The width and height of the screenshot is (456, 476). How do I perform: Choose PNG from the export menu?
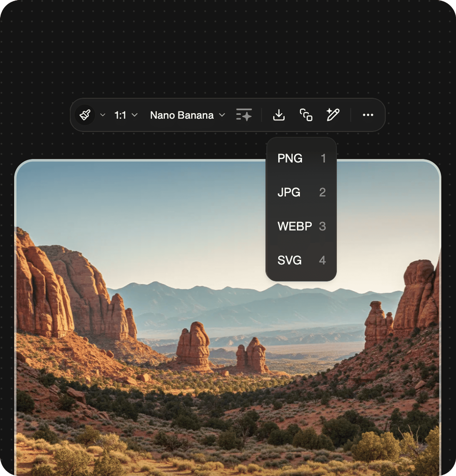301,158
